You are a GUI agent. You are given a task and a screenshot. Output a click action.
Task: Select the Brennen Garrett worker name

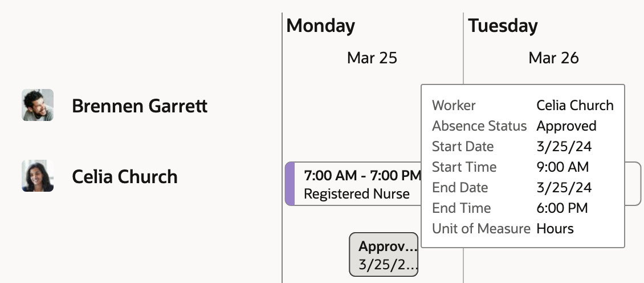pos(140,106)
